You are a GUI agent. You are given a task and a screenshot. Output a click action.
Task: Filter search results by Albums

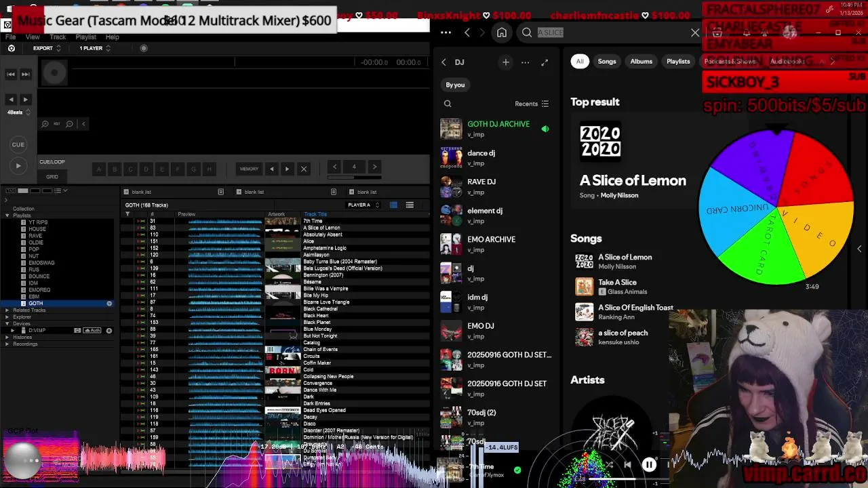click(x=641, y=61)
